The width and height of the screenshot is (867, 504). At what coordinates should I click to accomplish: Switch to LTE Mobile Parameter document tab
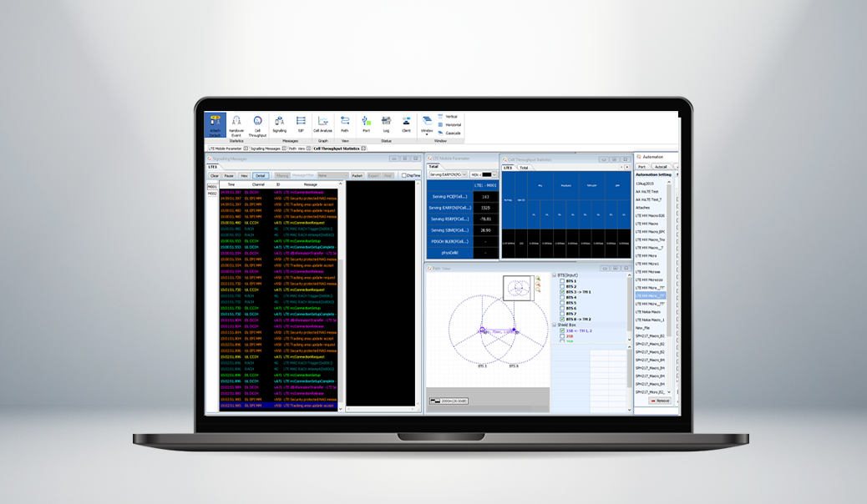coord(225,148)
